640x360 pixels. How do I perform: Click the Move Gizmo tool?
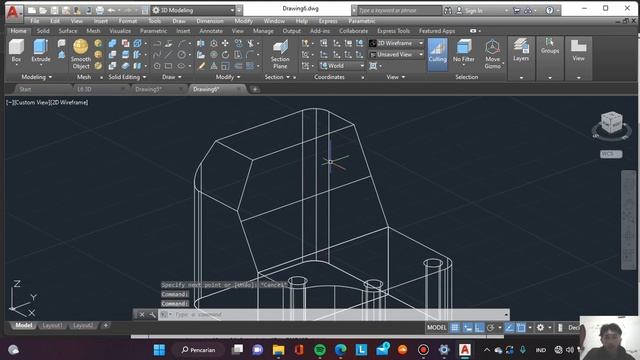[492, 54]
